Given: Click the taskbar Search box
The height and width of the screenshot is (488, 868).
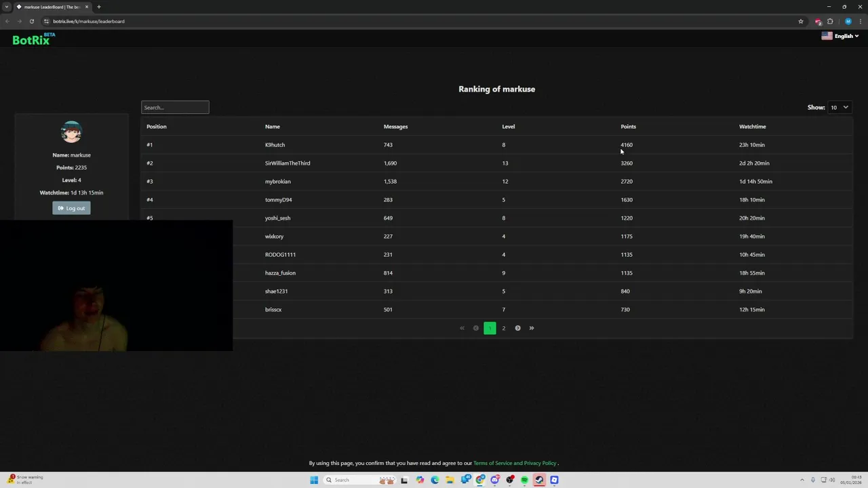Looking at the screenshot, I should pos(359,480).
